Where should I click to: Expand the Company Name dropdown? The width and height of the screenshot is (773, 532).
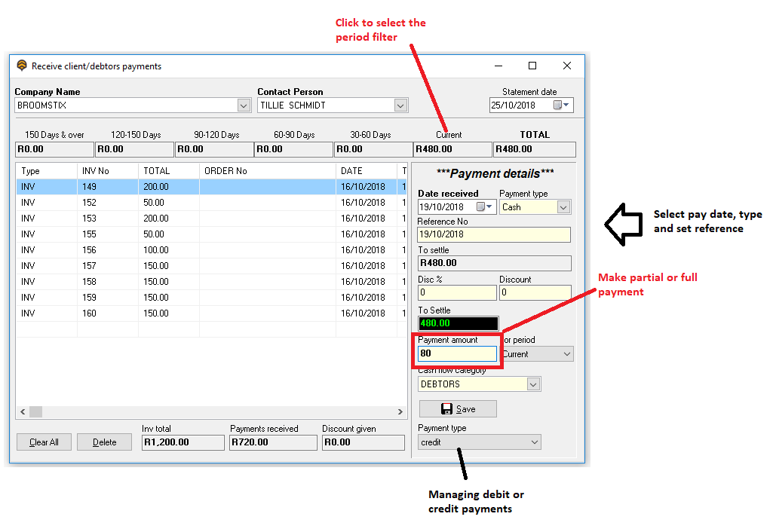pyautogui.click(x=244, y=105)
